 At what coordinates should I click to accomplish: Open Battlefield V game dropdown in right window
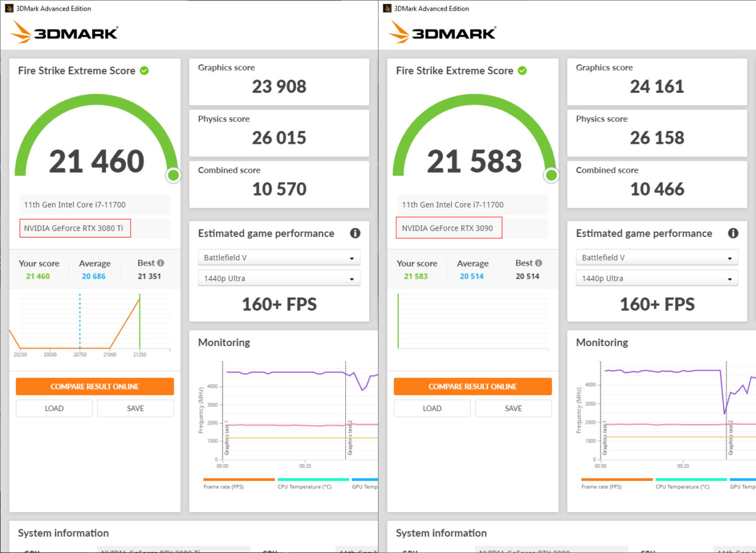tap(657, 257)
